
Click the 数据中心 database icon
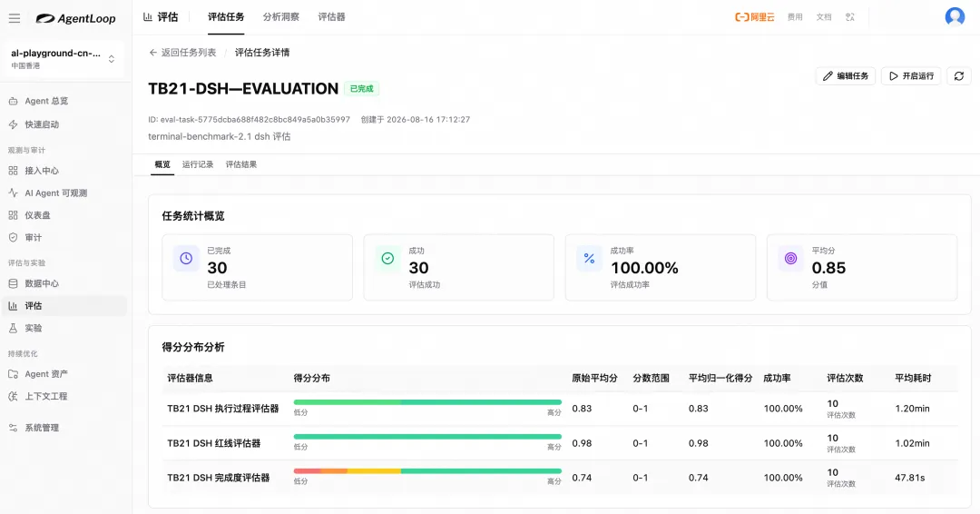13,283
